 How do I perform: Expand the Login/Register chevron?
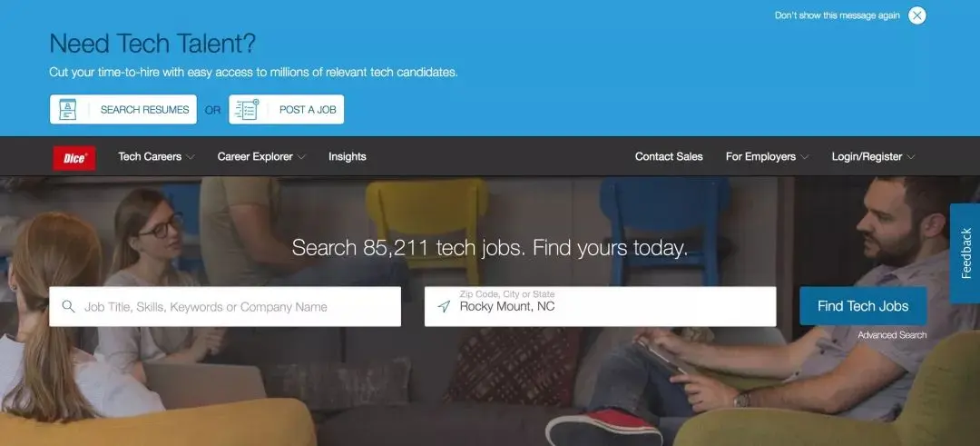click(911, 157)
